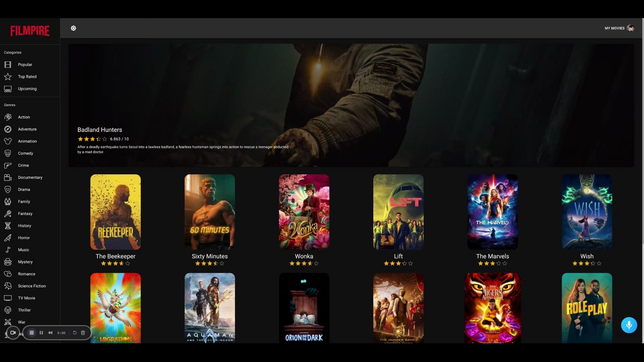Open the Hunger Games poster
This screenshot has height=362, width=644.
(398, 308)
